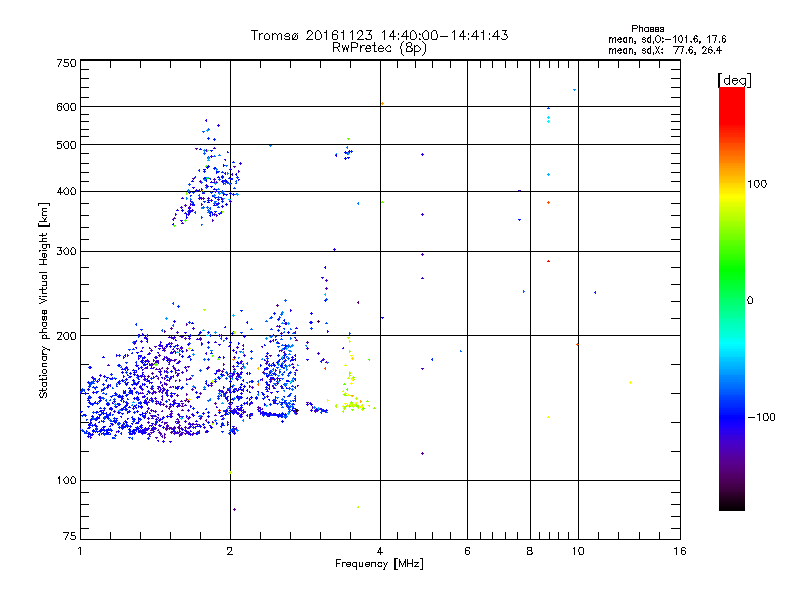
Task: Click the 'Stationary phase Virtual Height [km]' axis label
Action: 44,301
